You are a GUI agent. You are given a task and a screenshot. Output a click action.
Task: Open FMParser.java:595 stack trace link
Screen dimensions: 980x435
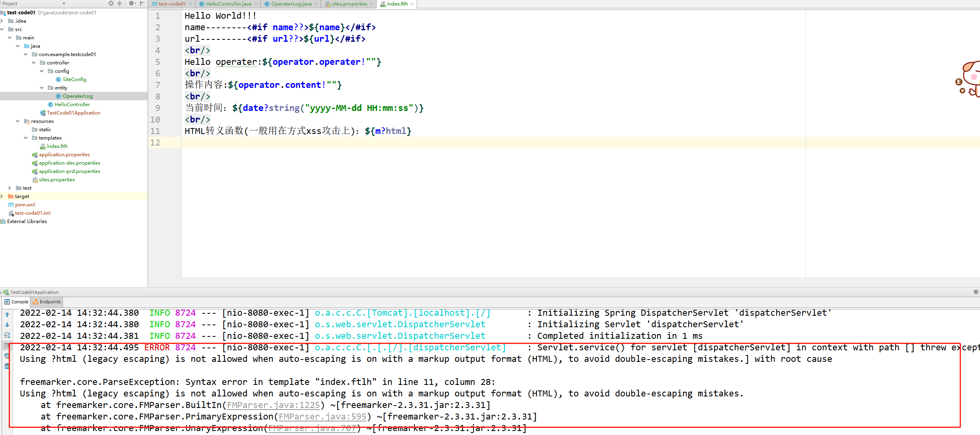coord(322,417)
